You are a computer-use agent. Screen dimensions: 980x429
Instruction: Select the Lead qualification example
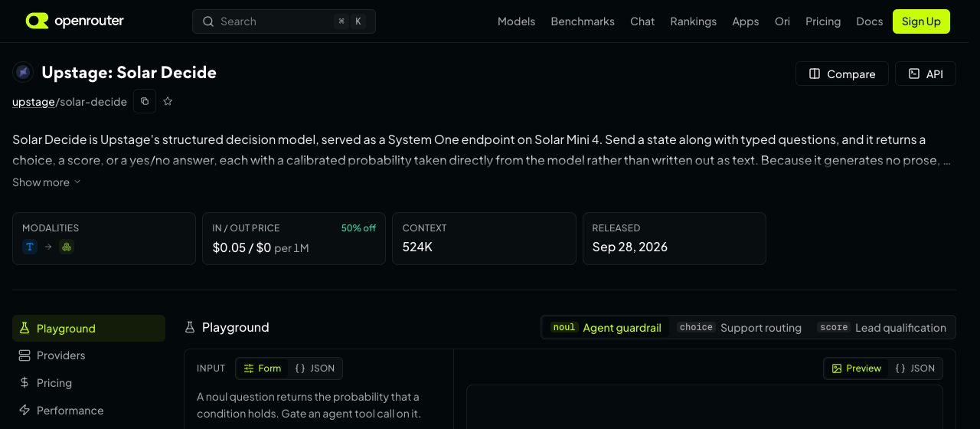point(882,327)
